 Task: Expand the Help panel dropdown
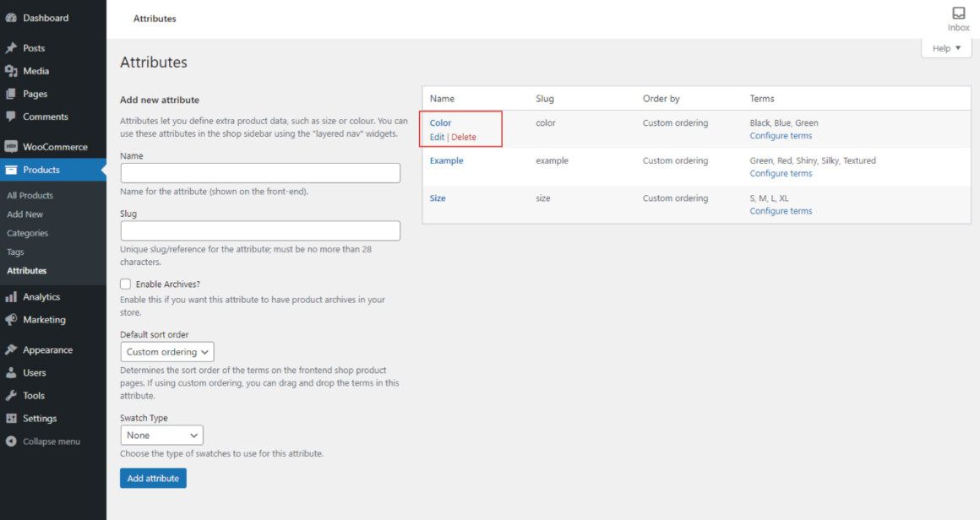pos(946,48)
